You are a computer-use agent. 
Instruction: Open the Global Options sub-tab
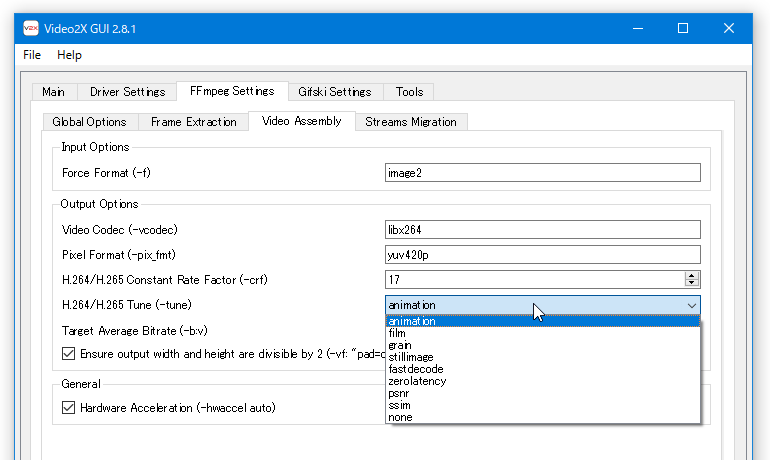89,122
